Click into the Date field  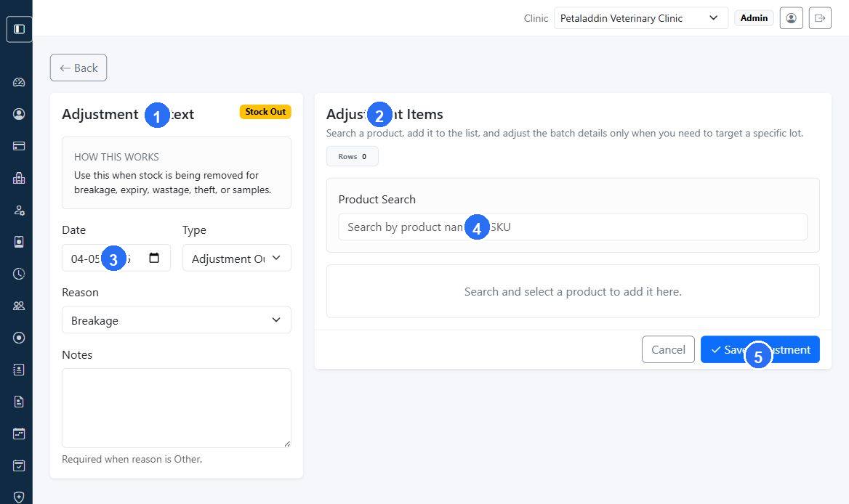tap(116, 258)
